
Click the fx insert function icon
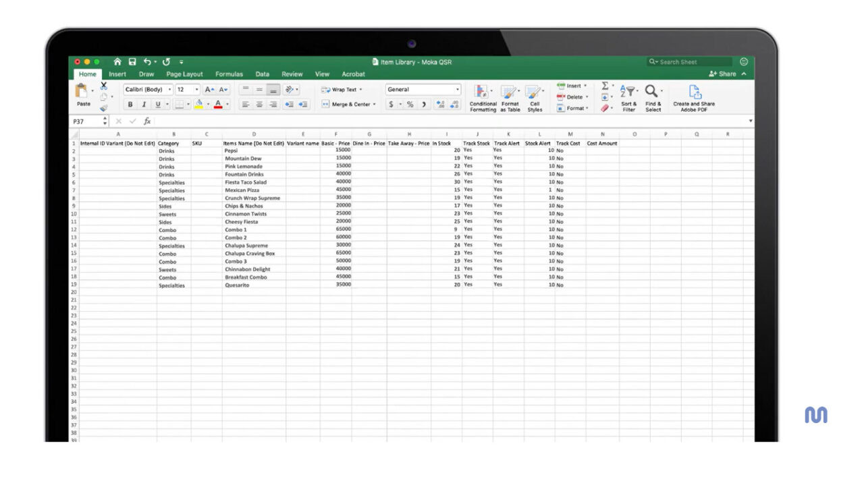(x=147, y=121)
